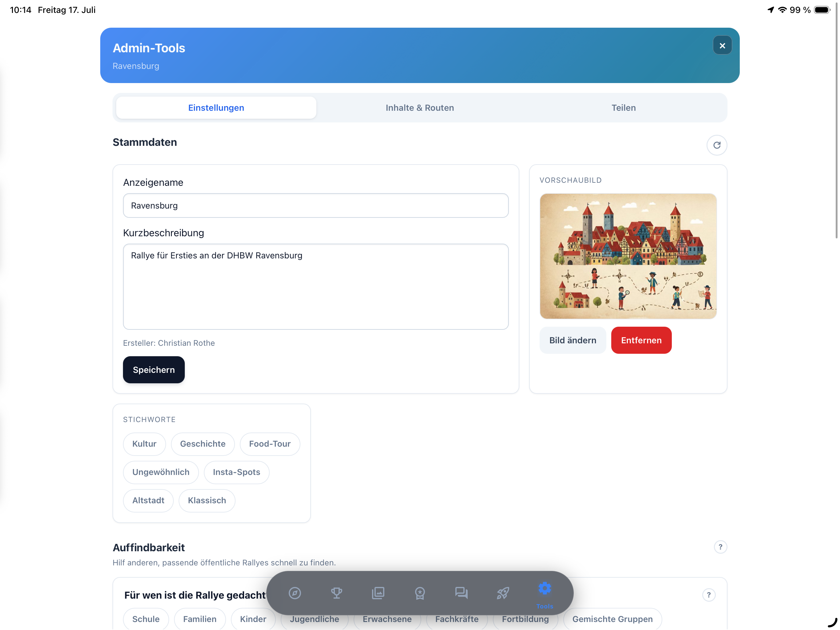Image resolution: width=840 pixels, height=630 pixels.
Task: Open the chat messages icon in bottom bar
Action: coord(461,593)
